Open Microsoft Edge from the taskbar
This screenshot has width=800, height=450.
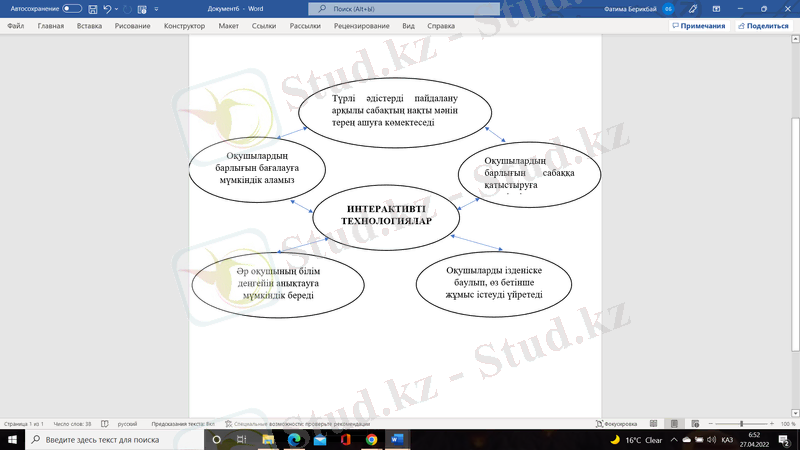295,439
